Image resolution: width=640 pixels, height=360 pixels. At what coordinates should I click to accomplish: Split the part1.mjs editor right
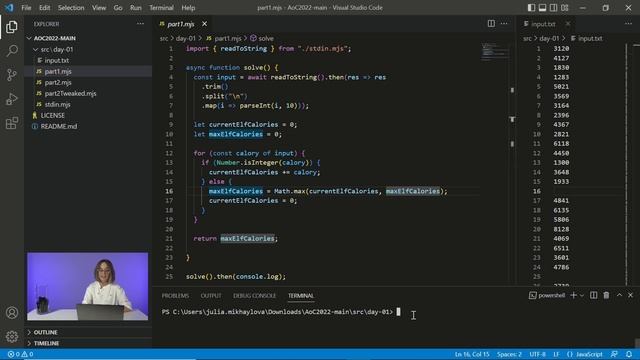[491, 24]
